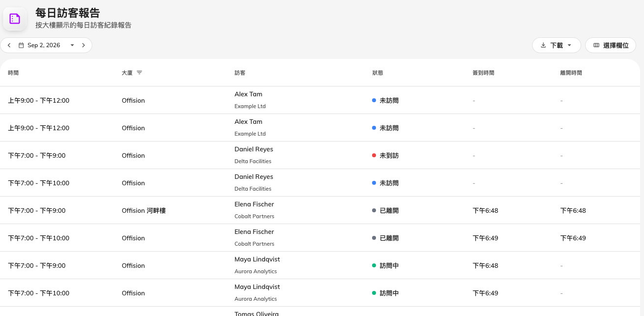
Task: Click 已離開 status in the 河畔樓 row
Action: point(389,210)
